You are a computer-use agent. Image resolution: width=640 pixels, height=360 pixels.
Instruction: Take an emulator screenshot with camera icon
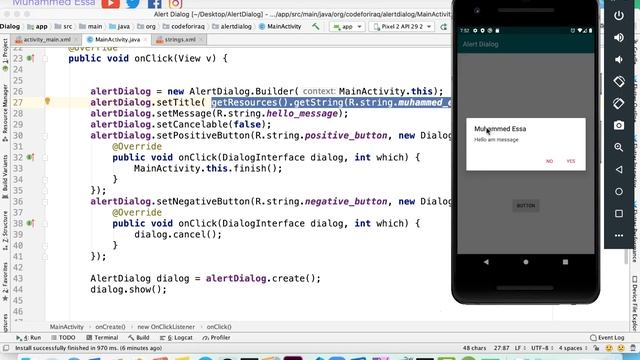tap(619, 125)
